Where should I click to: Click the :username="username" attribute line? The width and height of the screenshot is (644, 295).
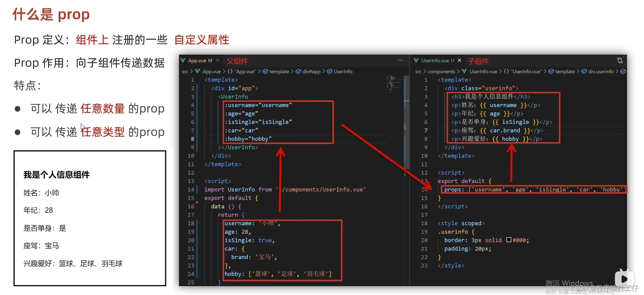point(258,105)
